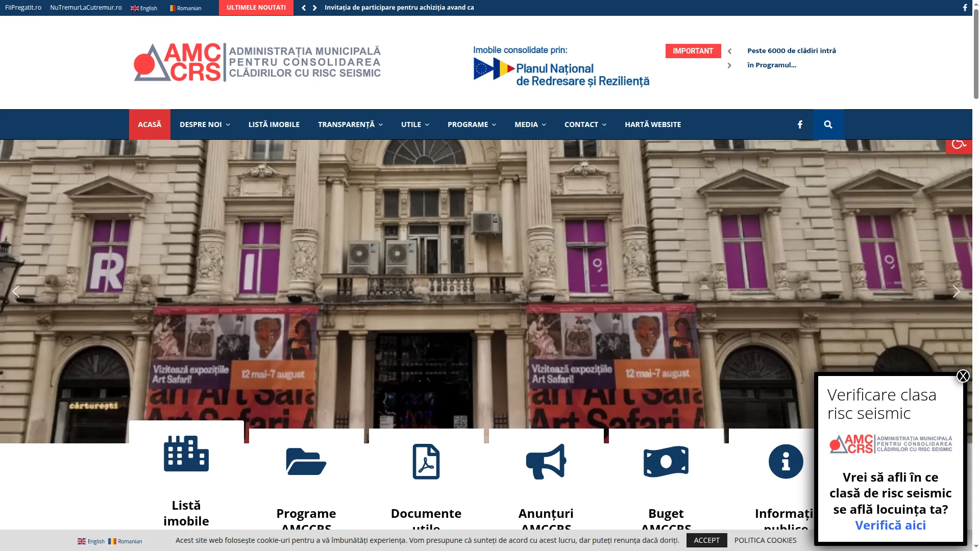Viewport: 980px width, 551px height.
Task: Go to the Acasă home tab
Action: click(150, 124)
